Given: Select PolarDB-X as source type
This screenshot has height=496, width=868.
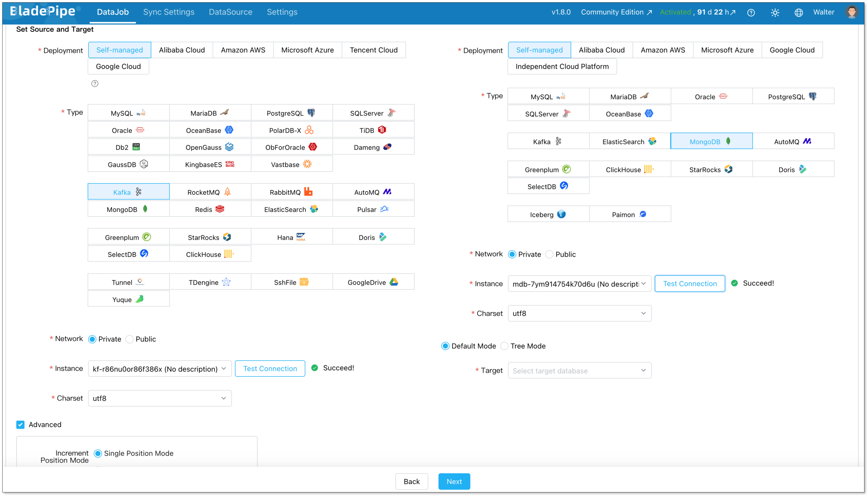Looking at the screenshot, I should tap(292, 130).
